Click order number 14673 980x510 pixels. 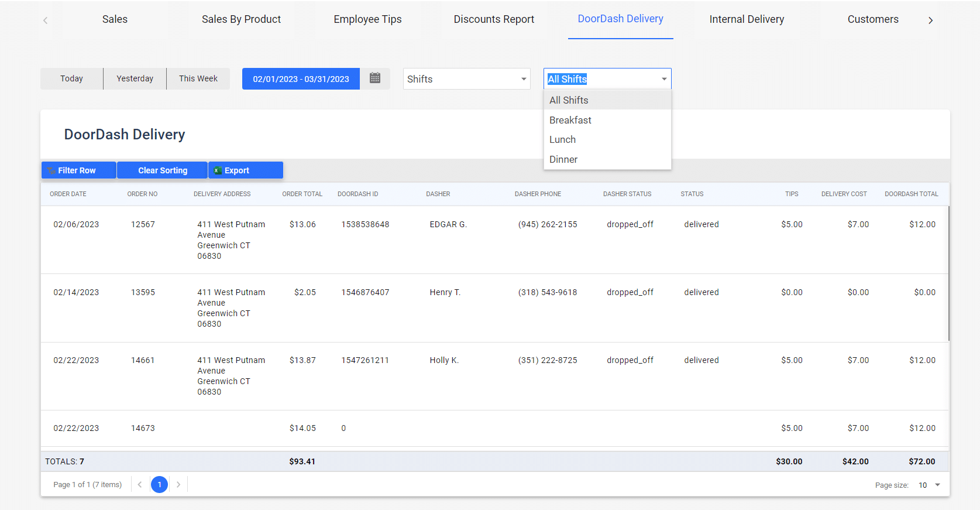click(143, 428)
